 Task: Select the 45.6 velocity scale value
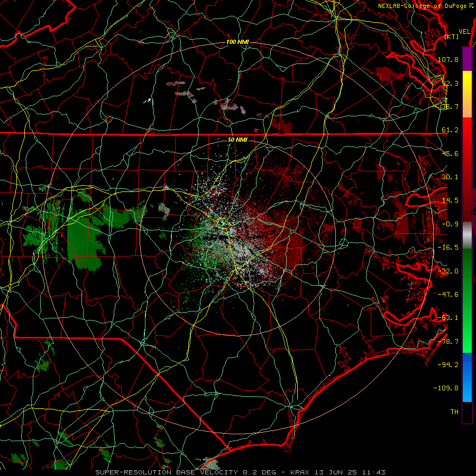click(x=450, y=153)
